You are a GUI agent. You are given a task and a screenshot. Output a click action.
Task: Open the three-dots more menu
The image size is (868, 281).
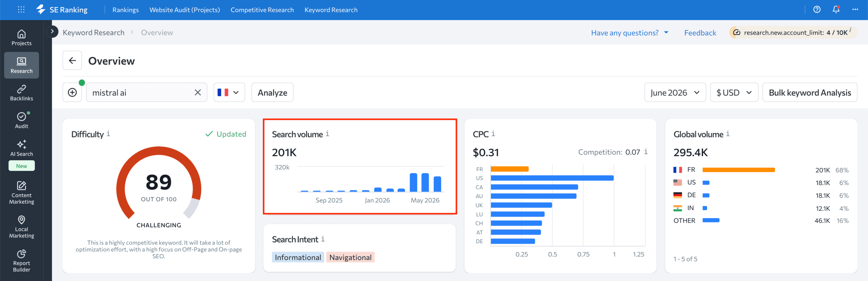pos(855,9)
